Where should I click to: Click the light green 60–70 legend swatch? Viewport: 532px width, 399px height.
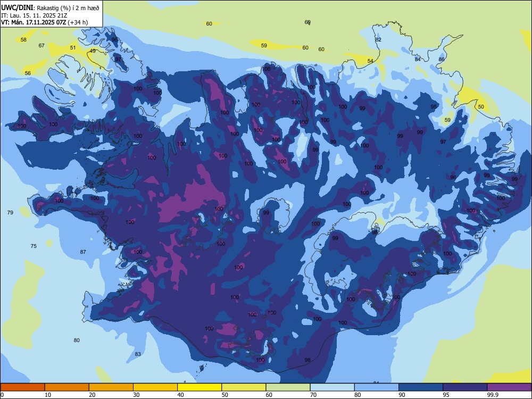click(x=288, y=387)
